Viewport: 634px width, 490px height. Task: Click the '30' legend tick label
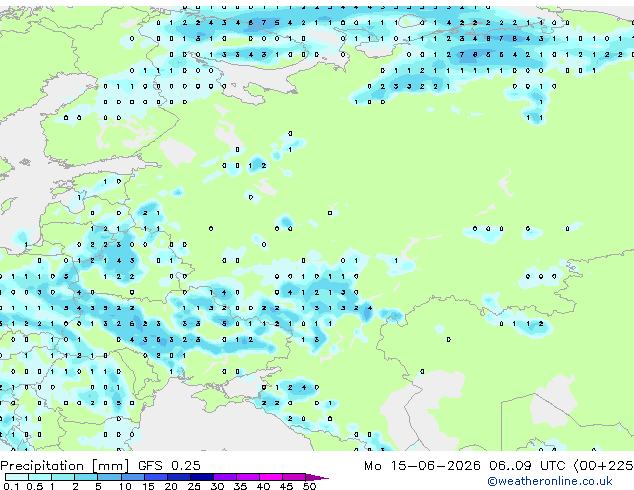click(217, 486)
